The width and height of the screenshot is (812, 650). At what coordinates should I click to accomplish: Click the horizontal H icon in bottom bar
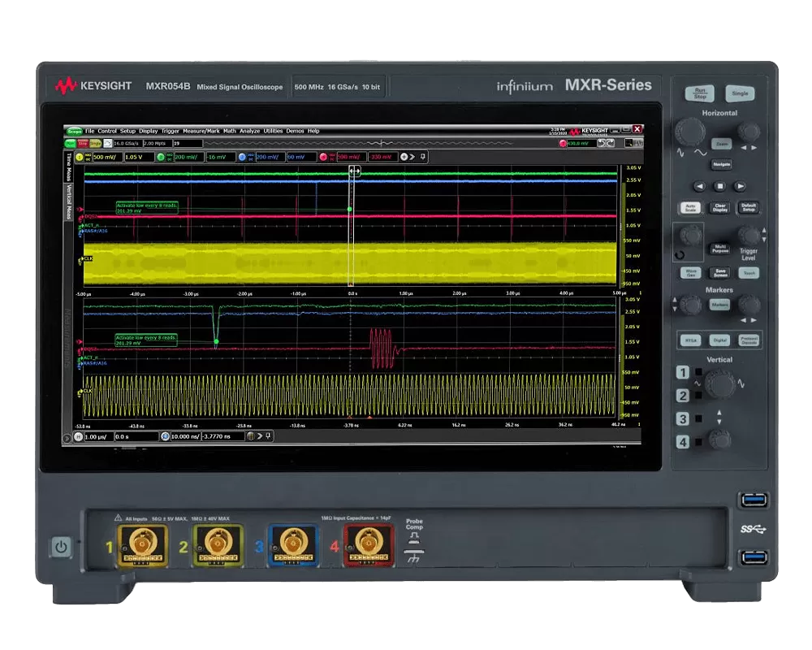78,437
